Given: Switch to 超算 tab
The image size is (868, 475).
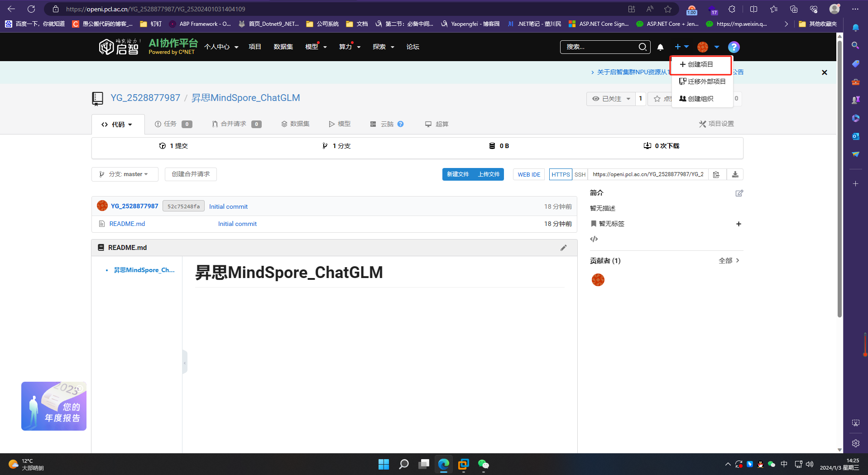Looking at the screenshot, I should (x=436, y=124).
